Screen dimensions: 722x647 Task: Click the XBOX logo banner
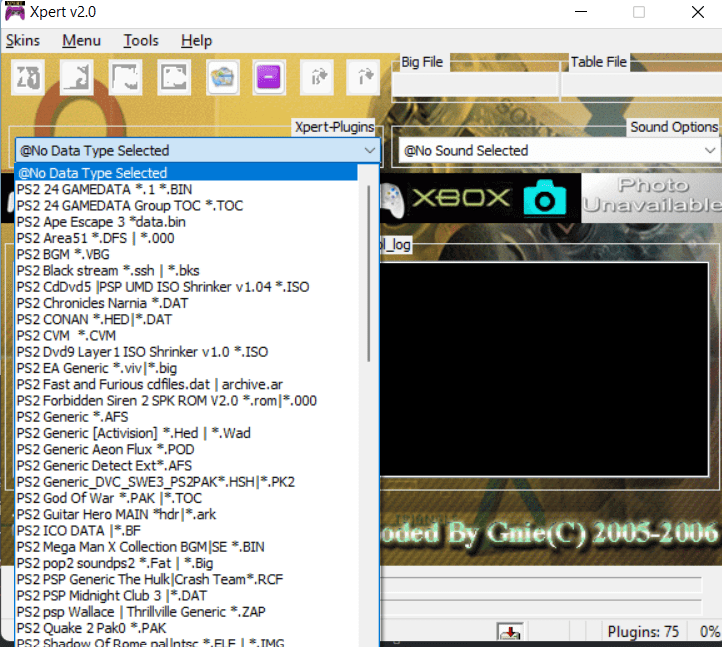pyautogui.click(x=460, y=198)
